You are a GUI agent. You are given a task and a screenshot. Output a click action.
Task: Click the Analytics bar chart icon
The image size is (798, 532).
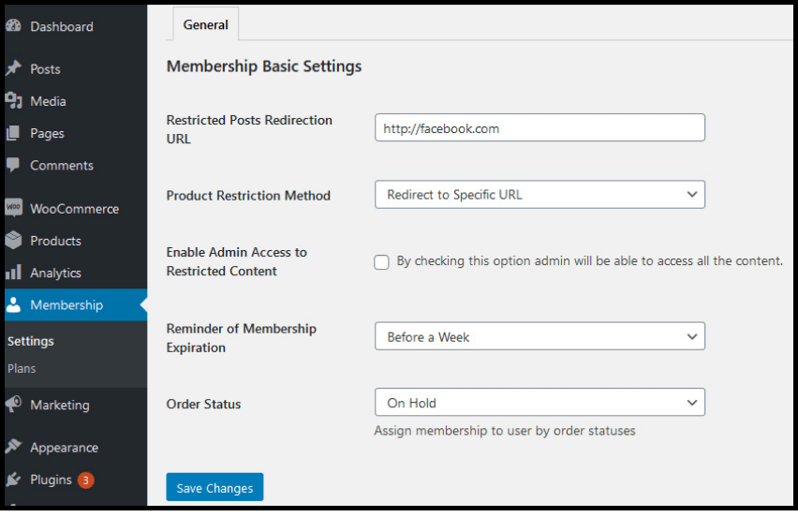coord(13,273)
